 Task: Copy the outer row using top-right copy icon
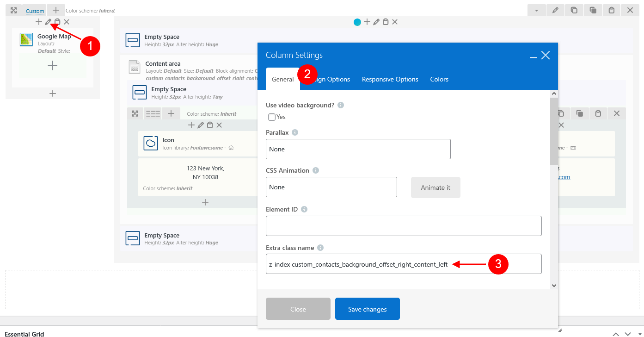click(574, 10)
